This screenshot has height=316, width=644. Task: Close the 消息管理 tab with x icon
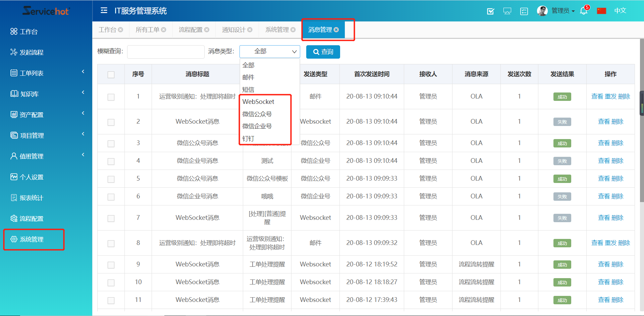pyautogui.click(x=336, y=30)
